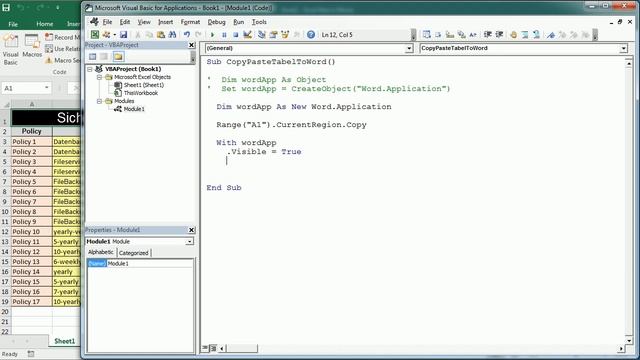Viewport: 640px width, 360px height.
Task: Click View Code icon in Project panel
Action: (93, 57)
